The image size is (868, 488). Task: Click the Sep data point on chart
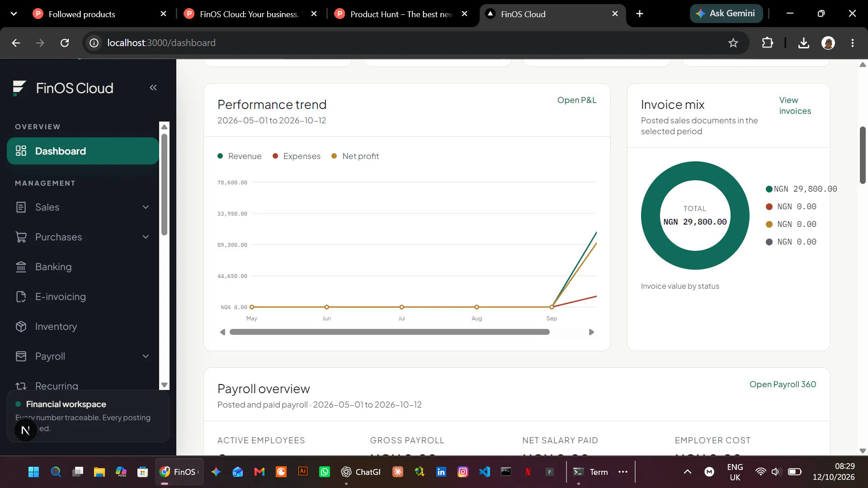coord(552,307)
